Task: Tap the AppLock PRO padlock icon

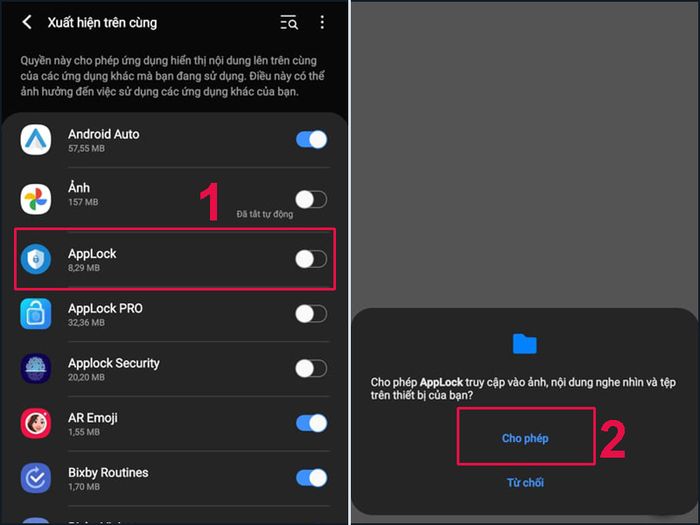Action: [x=36, y=314]
